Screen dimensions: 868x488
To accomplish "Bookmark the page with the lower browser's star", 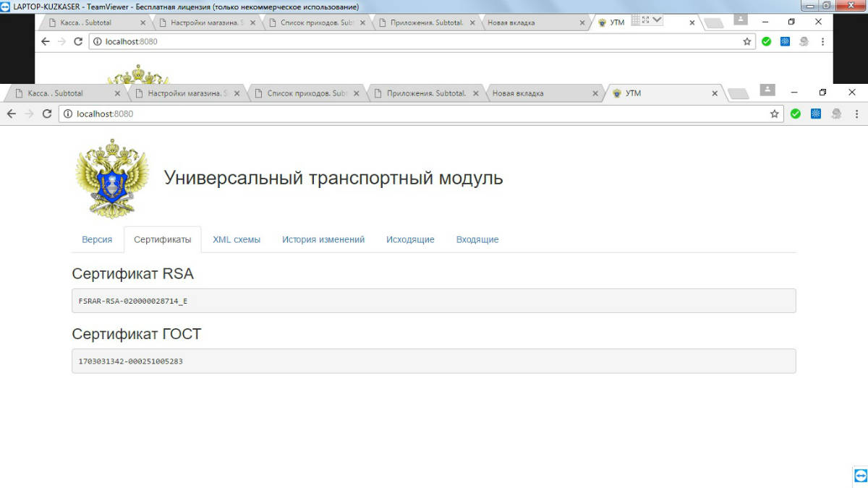I will (774, 114).
